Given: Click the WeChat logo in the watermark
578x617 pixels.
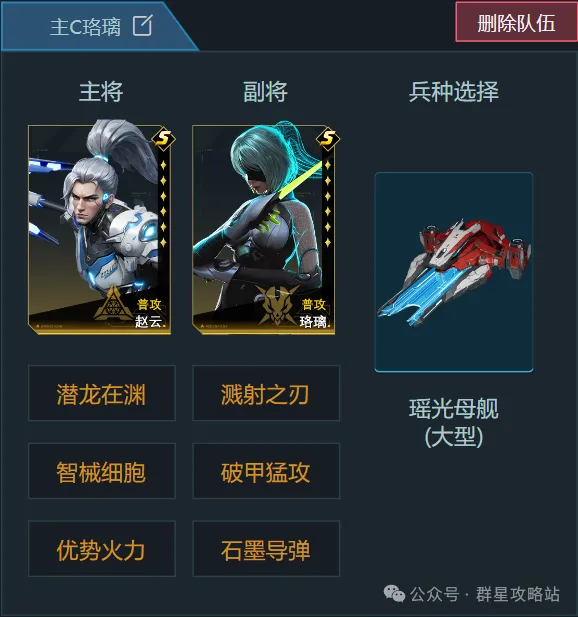Looking at the screenshot, I should (394, 593).
